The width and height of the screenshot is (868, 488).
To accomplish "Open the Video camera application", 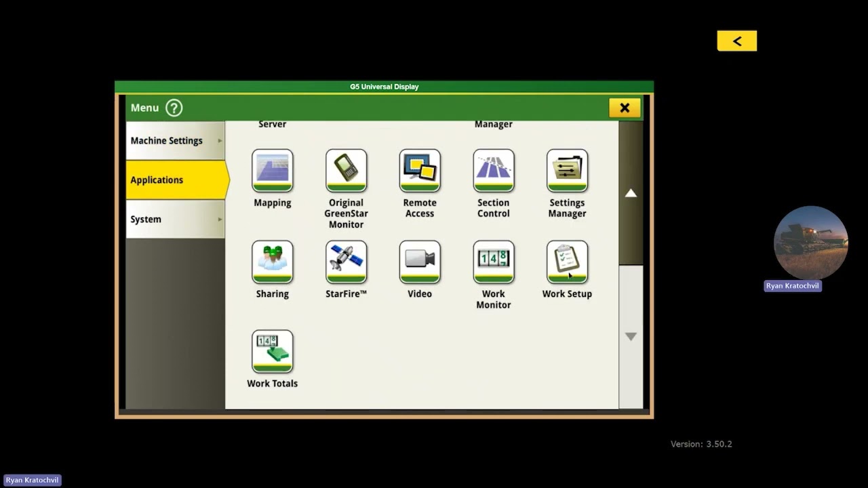I will point(420,262).
